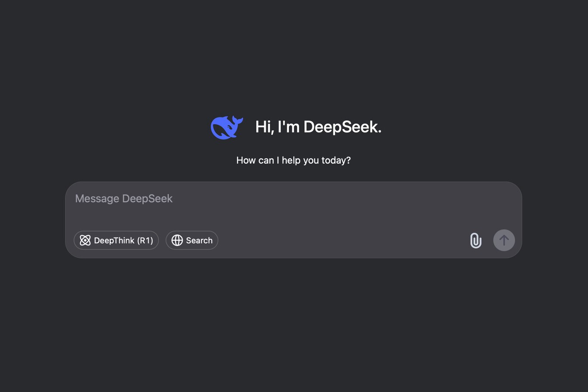Screen dimensions: 588x392
Task: Click the atom icon inside DeepThink button
Action: 85,240
